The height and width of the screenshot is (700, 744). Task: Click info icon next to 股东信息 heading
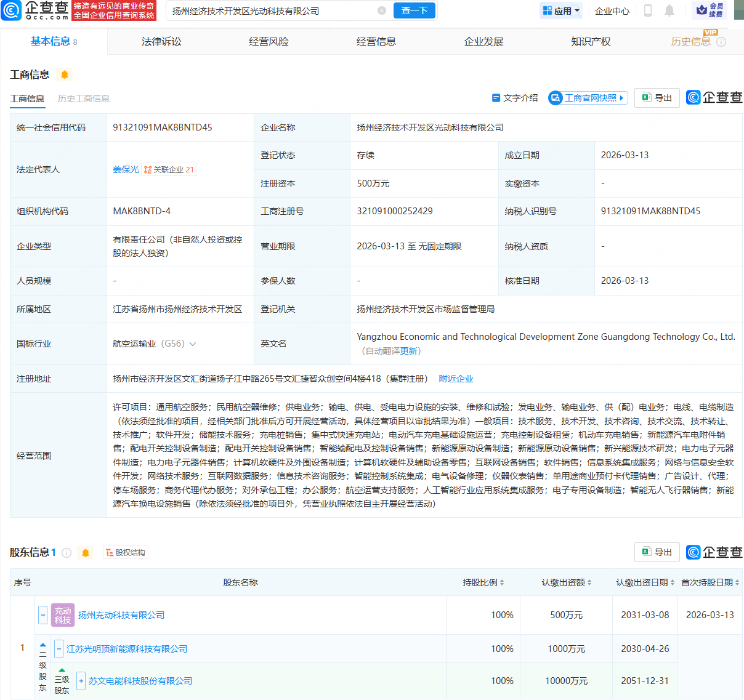point(67,553)
